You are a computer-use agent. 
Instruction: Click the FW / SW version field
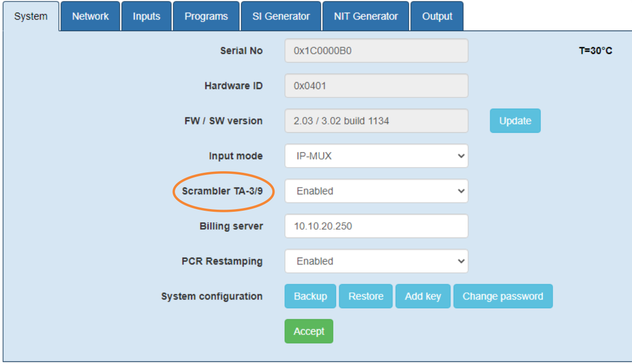(376, 121)
